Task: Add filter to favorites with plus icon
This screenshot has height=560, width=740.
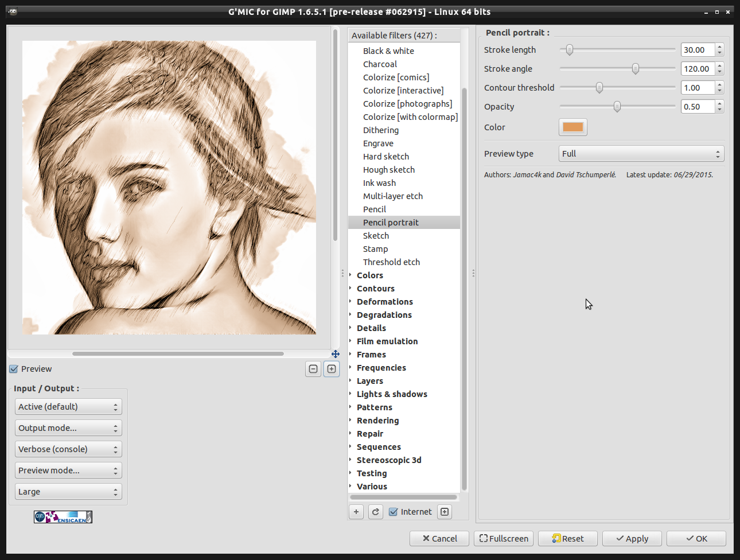Action: pyautogui.click(x=356, y=512)
